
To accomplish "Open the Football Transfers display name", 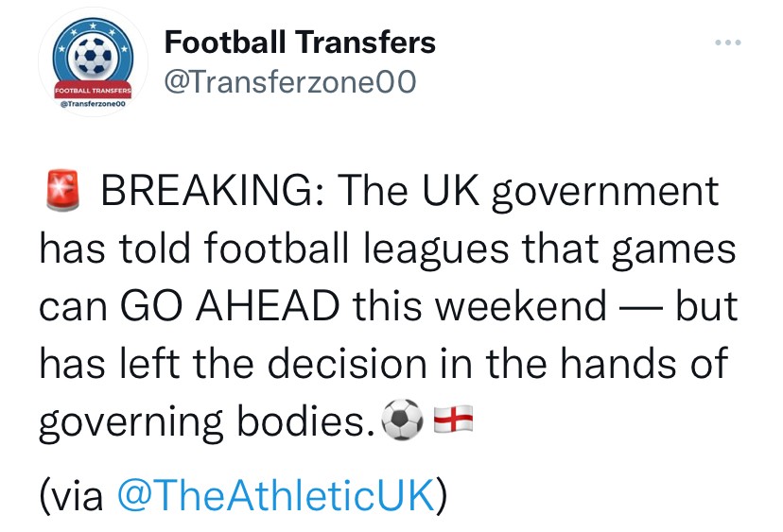I will (x=300, y=43).
